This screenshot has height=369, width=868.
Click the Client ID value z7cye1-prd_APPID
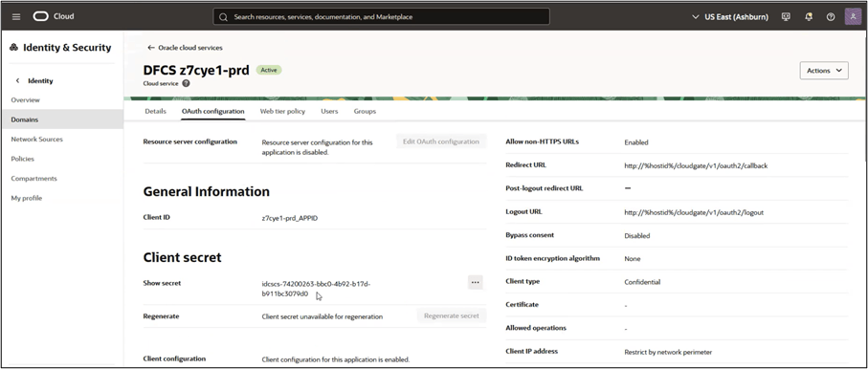(x=290, y=218)
